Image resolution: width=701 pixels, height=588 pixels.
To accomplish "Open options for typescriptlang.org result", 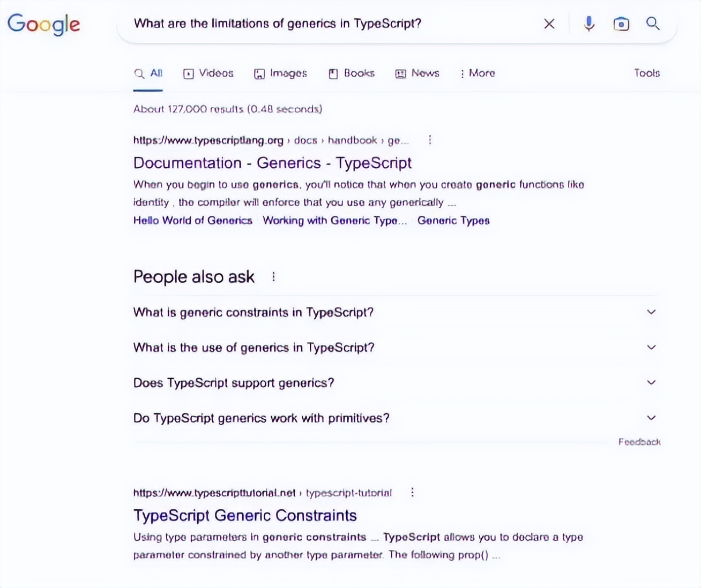I will pyautogui.click(x=430, y=140).
